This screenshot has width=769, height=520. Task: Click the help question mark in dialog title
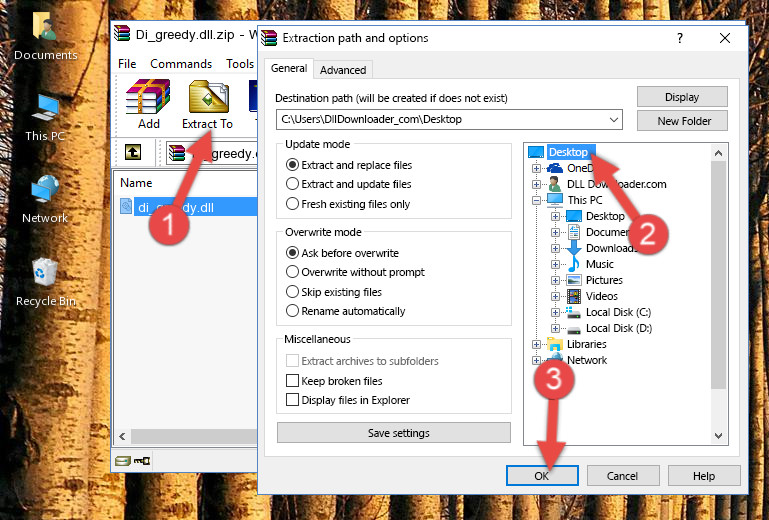[680, 38]
